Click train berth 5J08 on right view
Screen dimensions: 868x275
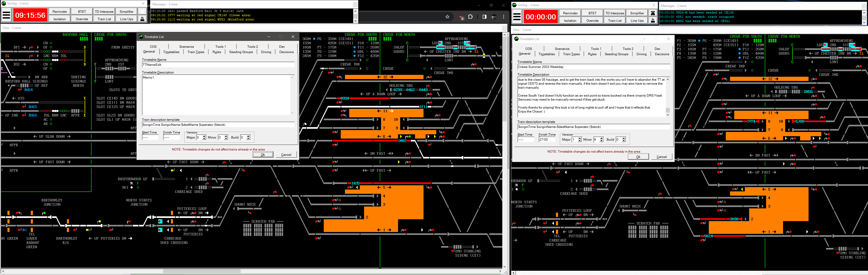[x=800, y=121]
